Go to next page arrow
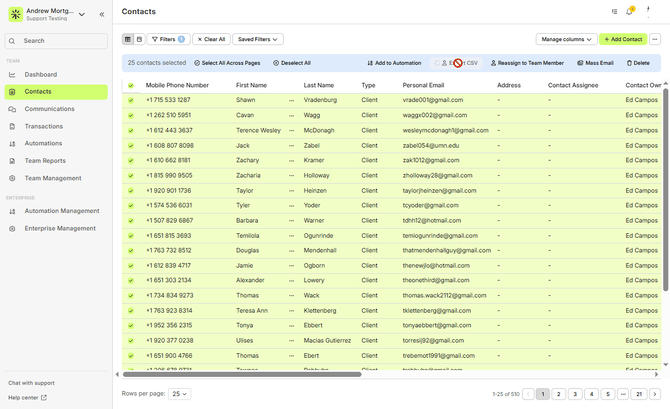 [x=654, y=394]
